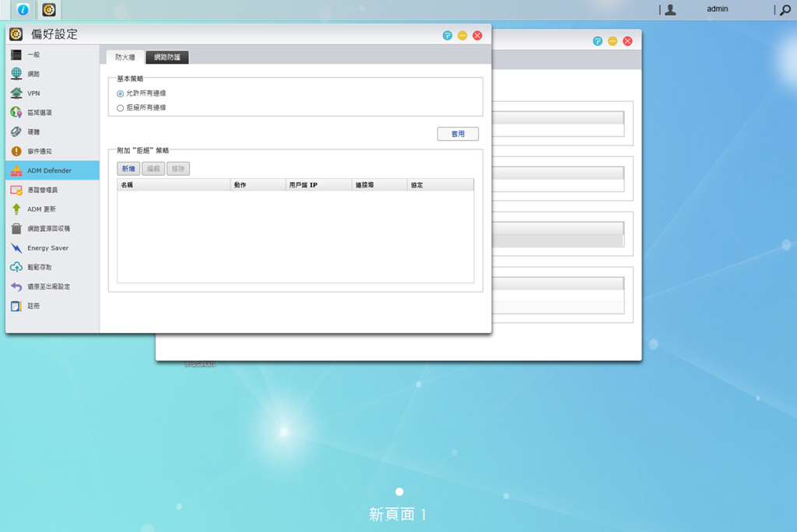Sort by the 名稱 column header
The image size is (797, 532).
(x=174, y=185)
